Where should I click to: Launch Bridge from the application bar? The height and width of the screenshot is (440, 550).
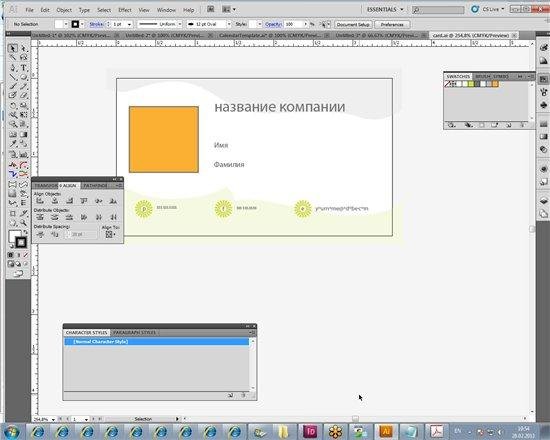click(210, 9)
